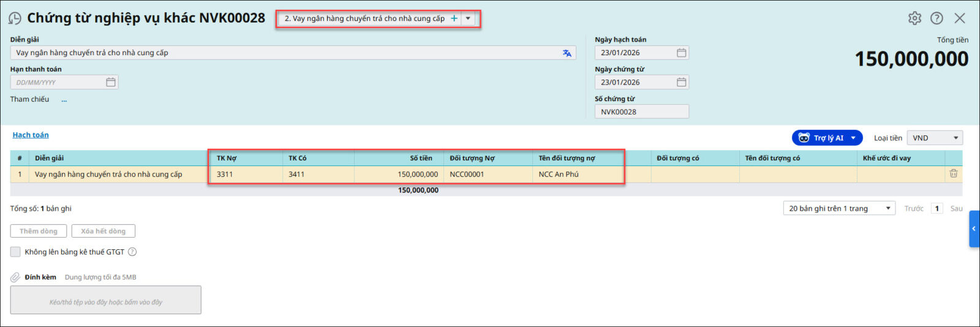Click the Thêm dòng button
980x327 pixels.
click(x=38, y=231)
